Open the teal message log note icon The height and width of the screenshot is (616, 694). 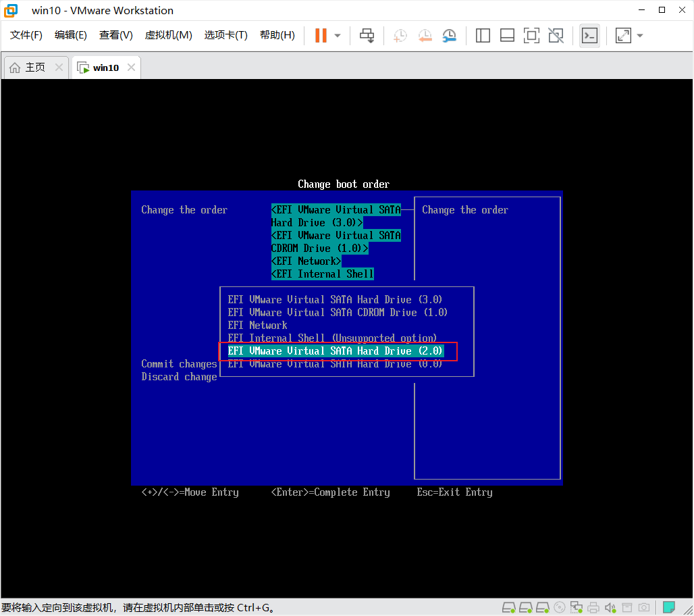(x=669, y=607)
